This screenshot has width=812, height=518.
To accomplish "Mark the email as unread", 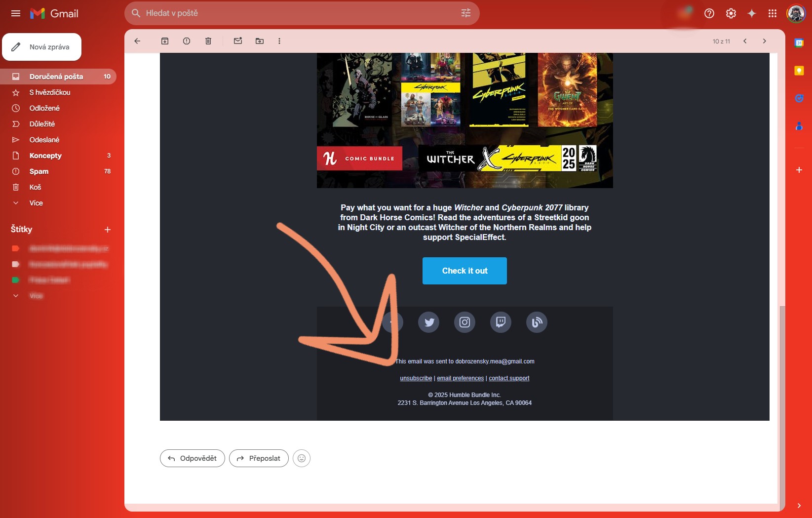I will 238,41.
